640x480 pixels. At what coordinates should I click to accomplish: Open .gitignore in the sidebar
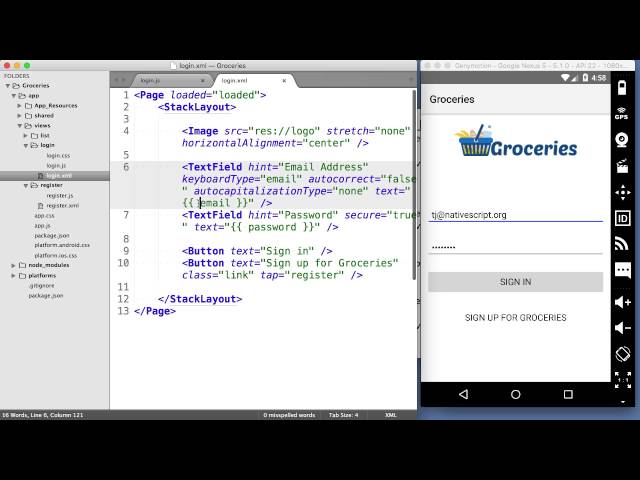click(x=42, y=286)
